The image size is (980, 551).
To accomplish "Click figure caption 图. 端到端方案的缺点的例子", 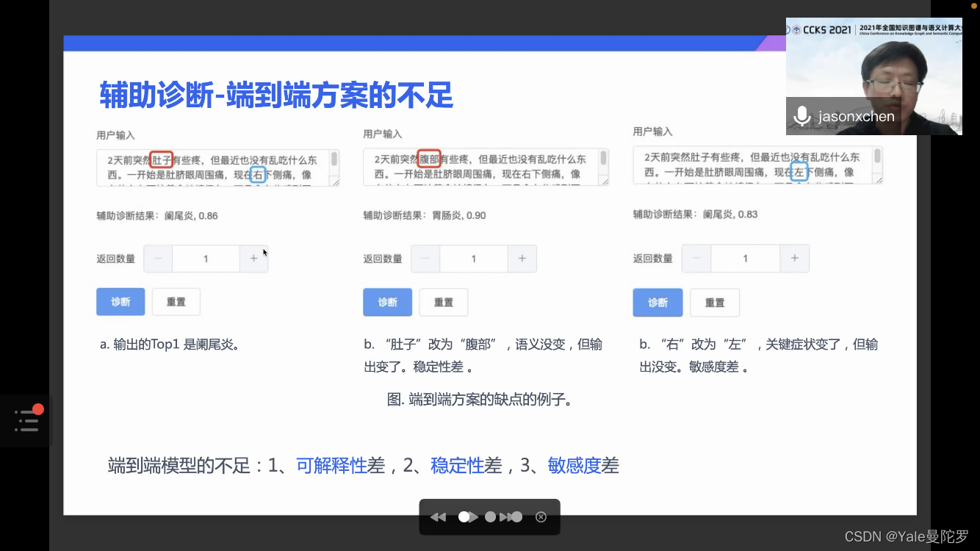I will tap(480, 400).
